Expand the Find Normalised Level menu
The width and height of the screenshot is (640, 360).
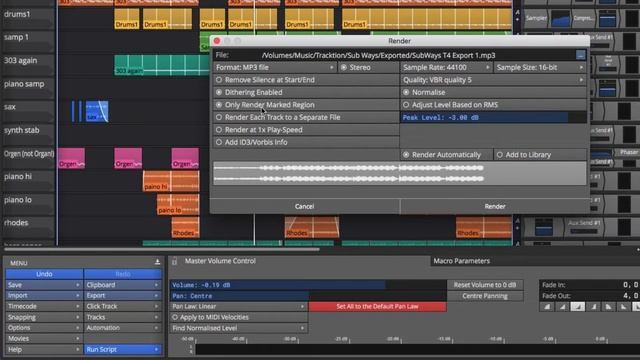point(239,328)
